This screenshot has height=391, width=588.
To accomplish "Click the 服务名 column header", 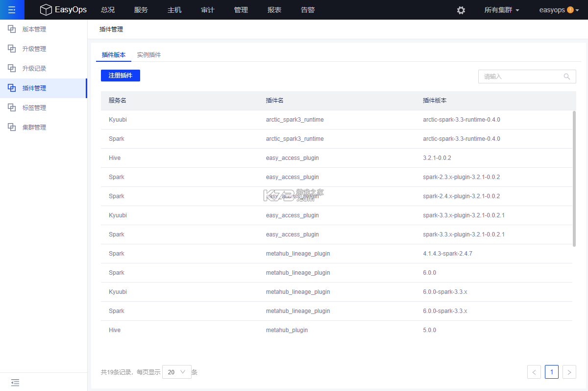I will click(x=118, y=100).
